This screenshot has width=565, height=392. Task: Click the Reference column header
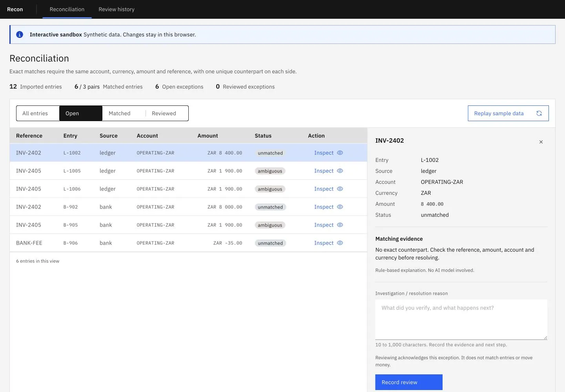click(29, 136)
